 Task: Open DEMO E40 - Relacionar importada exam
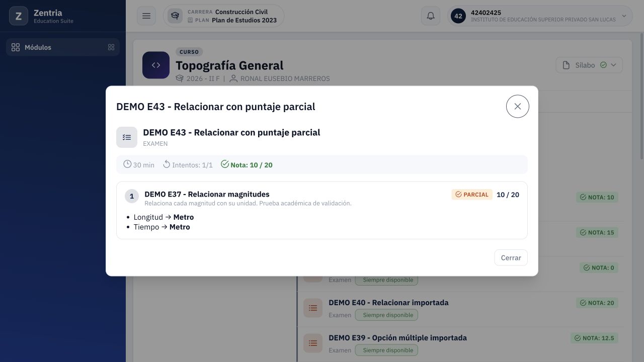388,303
